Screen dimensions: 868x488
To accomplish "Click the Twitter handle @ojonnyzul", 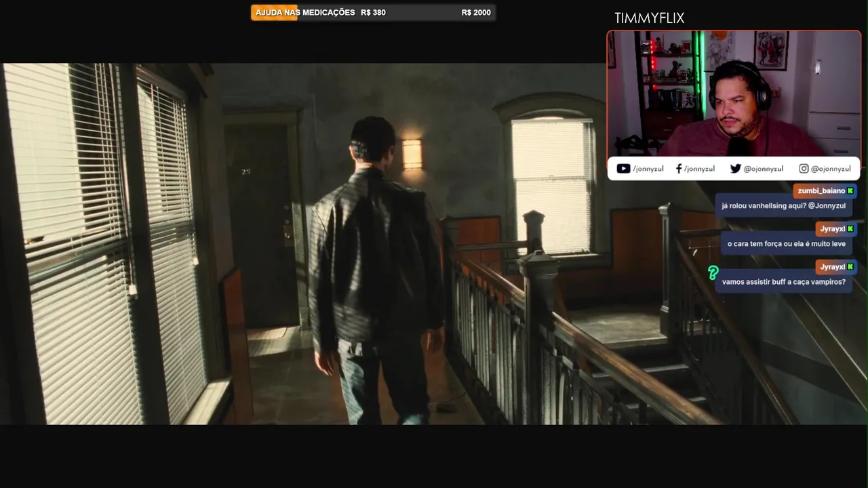I will pyautogui.click(x=764, y=169).
